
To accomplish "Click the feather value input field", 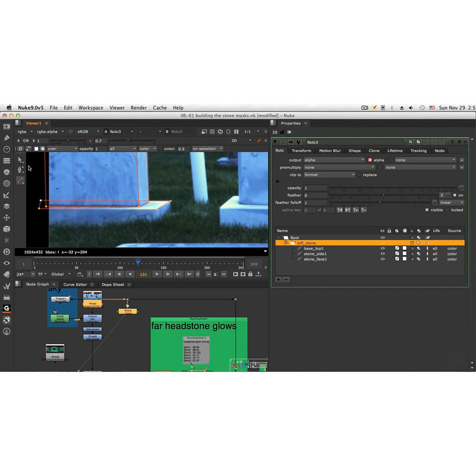I will point(315,195).
